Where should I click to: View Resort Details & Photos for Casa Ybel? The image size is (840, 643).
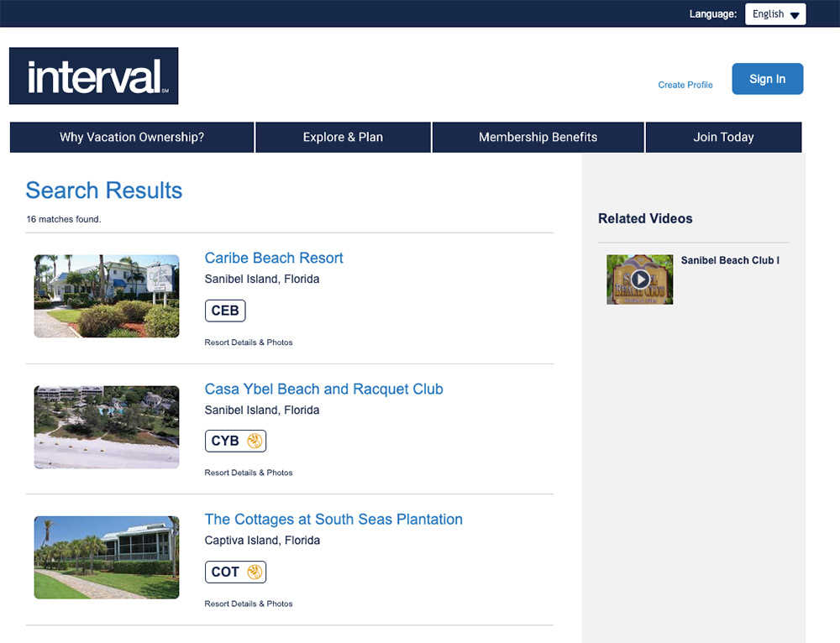249,473
